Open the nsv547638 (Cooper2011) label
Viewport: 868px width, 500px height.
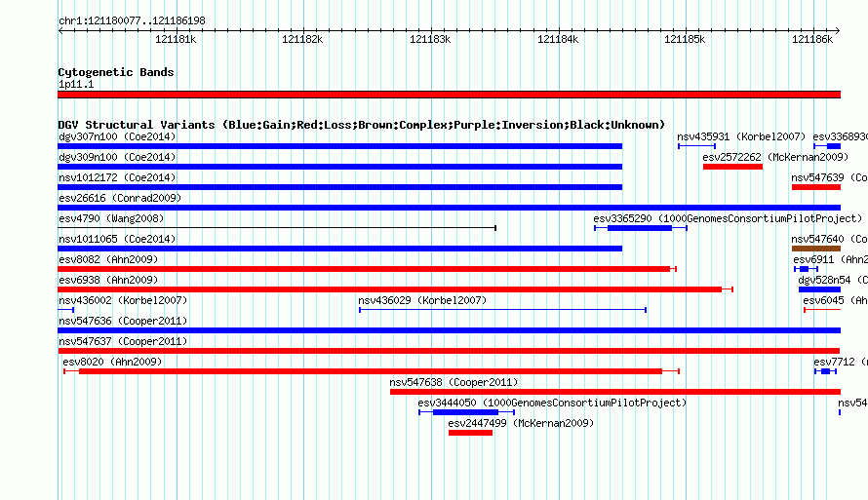(454, 382)
